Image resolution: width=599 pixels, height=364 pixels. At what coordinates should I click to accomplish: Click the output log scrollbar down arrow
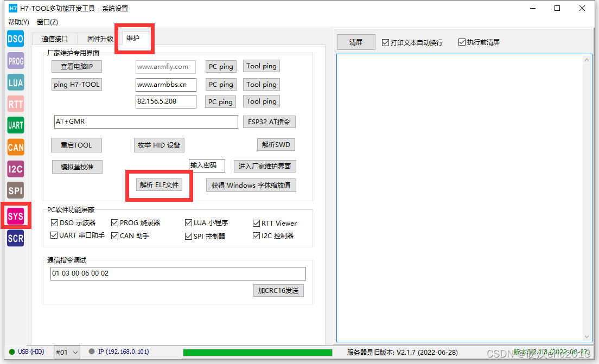[587, 336]
